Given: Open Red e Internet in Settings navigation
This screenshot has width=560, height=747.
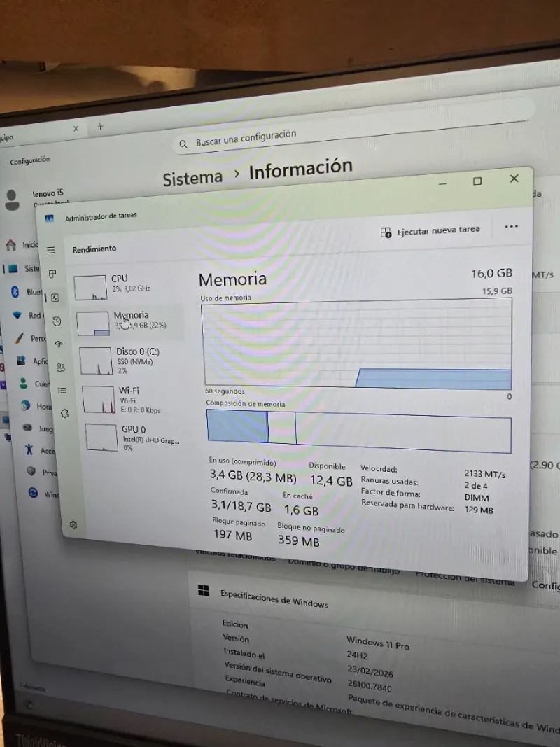Looking at the screenshot, I should click(x=29, y=315).
